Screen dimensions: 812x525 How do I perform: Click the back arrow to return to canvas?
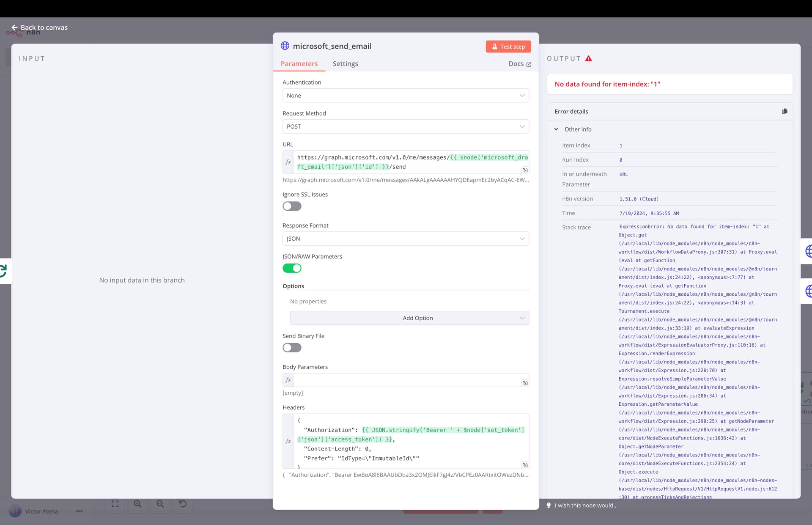tap(14, 27)
